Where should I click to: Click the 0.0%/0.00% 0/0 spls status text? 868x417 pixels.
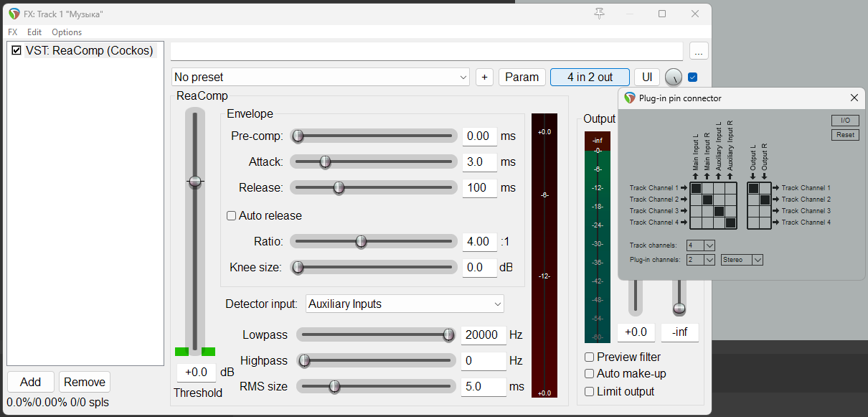58,403
